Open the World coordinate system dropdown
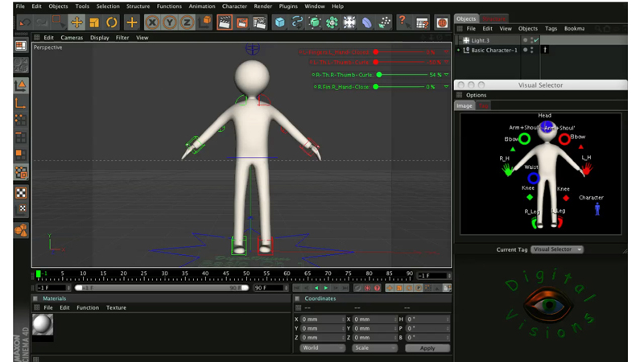644x362 pixels. 322,348
